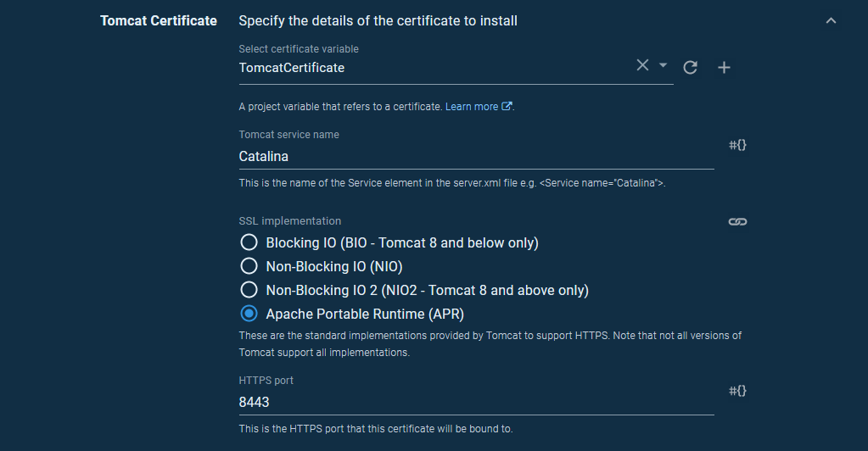Insert variable binding for HTTPS port
Viewport: 868px width, 451px height.
(x=737, y=391)
